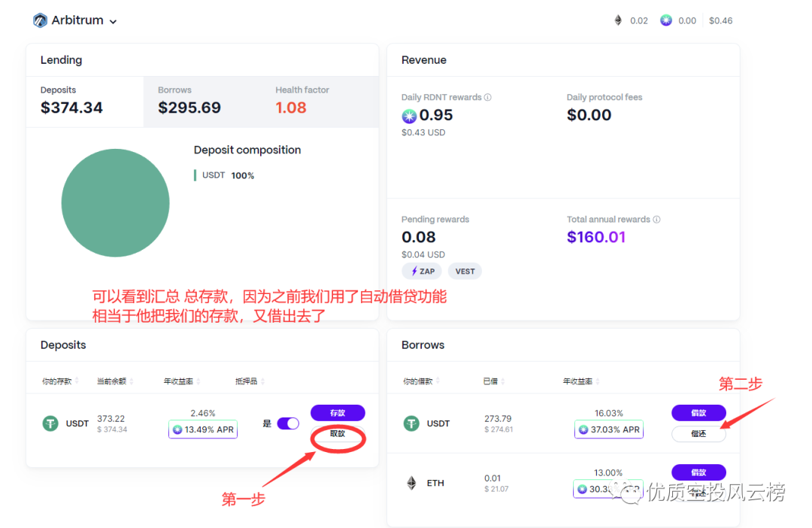The height and width of the screenshot is (528, 812).
Task: Open the Arbitrum network selector dropdown
Action: pyautogui.click(x=76, y=21)
